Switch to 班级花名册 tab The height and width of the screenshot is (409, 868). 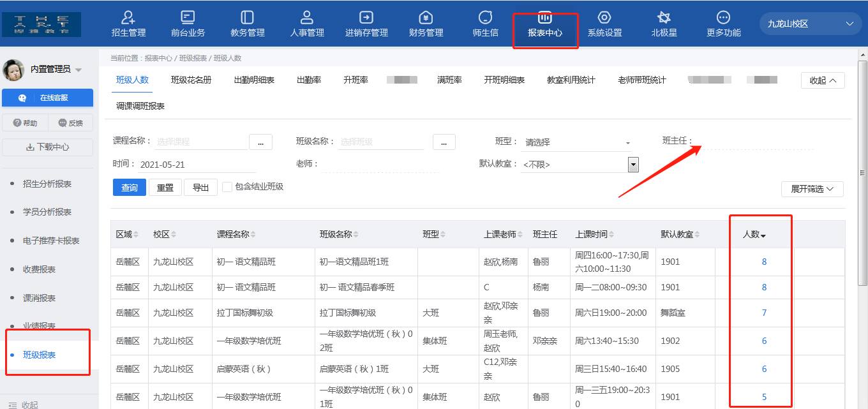click(191, 80)
